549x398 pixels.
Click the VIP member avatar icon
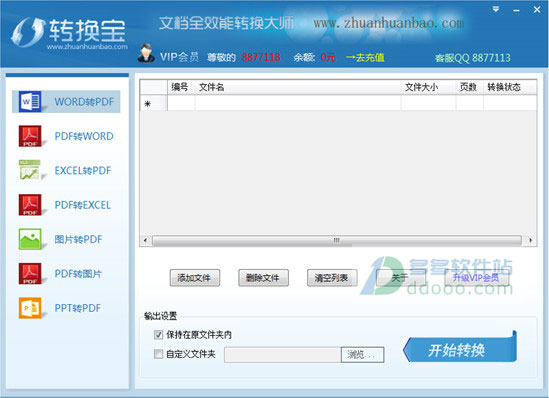[146, 54]
